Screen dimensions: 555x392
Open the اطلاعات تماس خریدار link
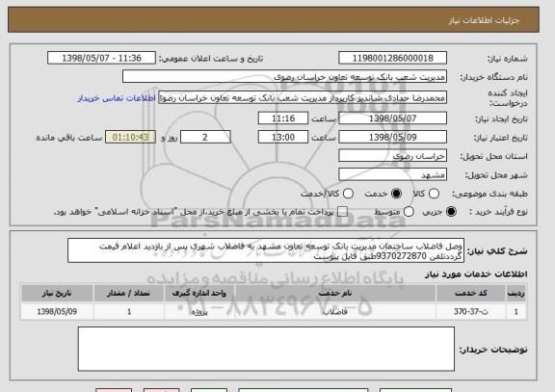117,98
